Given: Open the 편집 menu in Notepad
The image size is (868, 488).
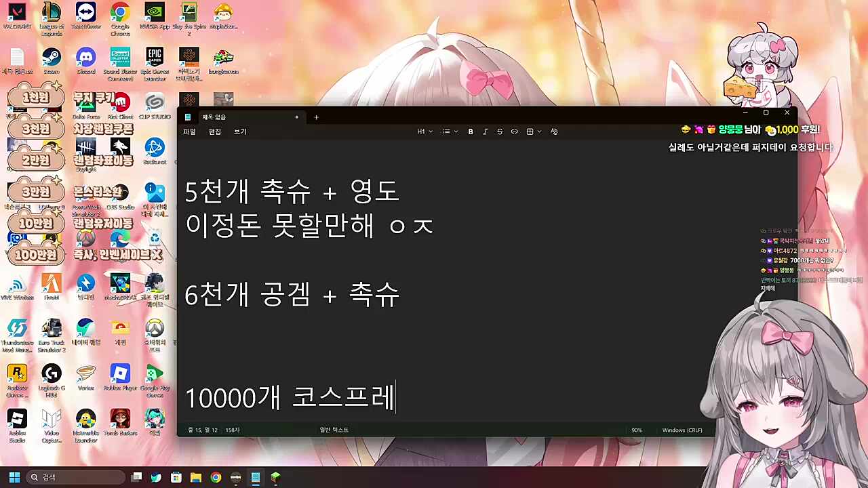Looking at the screenshot, I should coord(215,131).
